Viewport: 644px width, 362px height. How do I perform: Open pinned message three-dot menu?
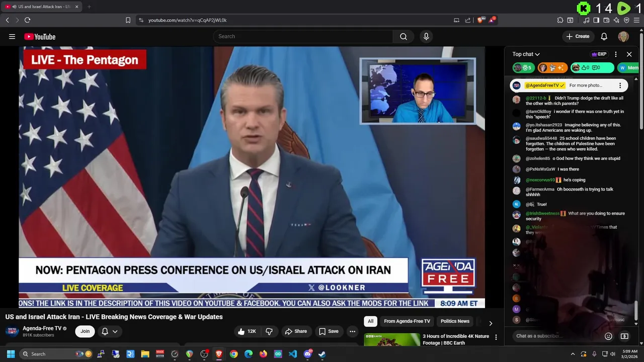point(620,85)
